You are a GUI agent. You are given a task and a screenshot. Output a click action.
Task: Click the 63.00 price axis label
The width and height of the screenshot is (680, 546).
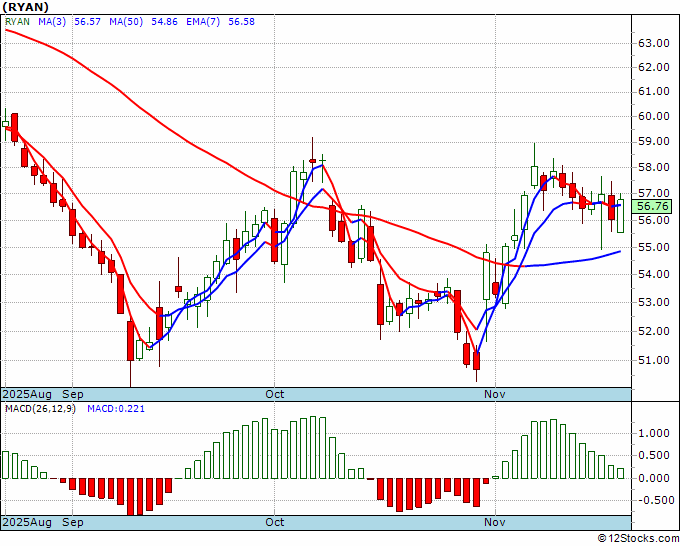tap(654, 43)
